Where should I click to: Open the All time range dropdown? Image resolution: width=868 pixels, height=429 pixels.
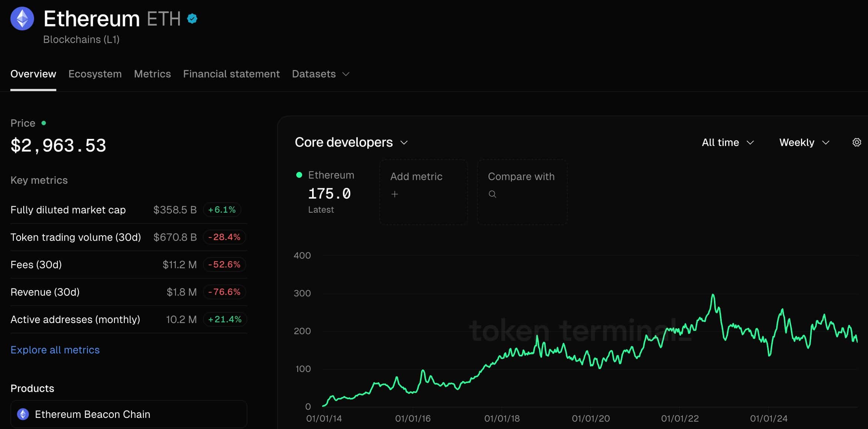pyautogui.click(x=728, y=143)
